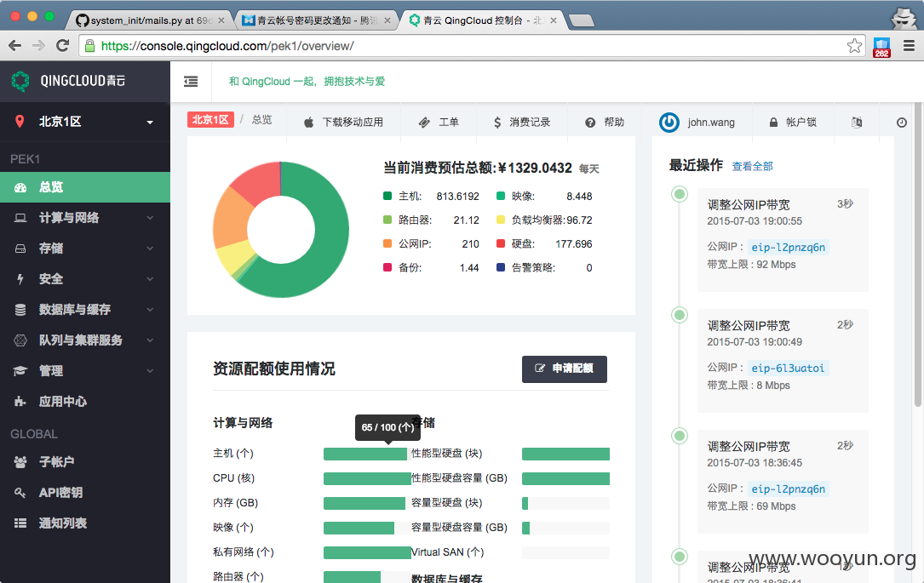Viewport: 924px width, 583px height.
Task: Open eip-l2pnzq6n link in 19:00:55 operation
Action: pos(788,248)
